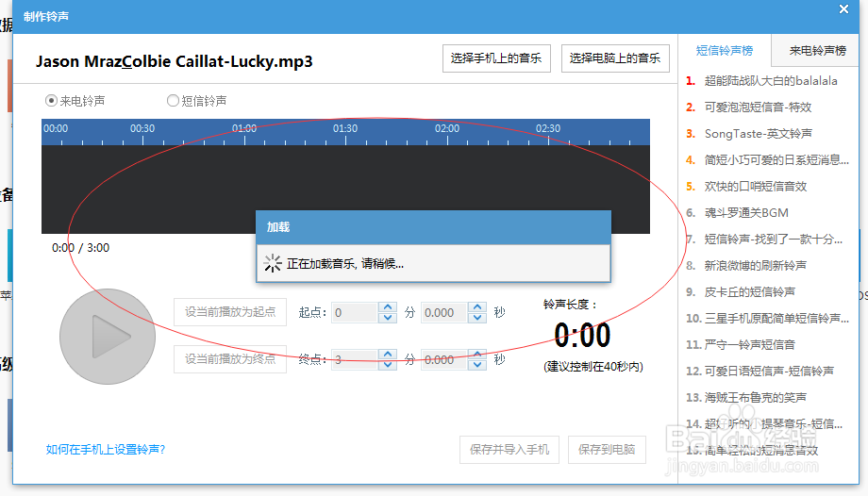Viewport: 868px width, 496px height.
Task: Click the start point minutes field
Action: click(355, 313)
